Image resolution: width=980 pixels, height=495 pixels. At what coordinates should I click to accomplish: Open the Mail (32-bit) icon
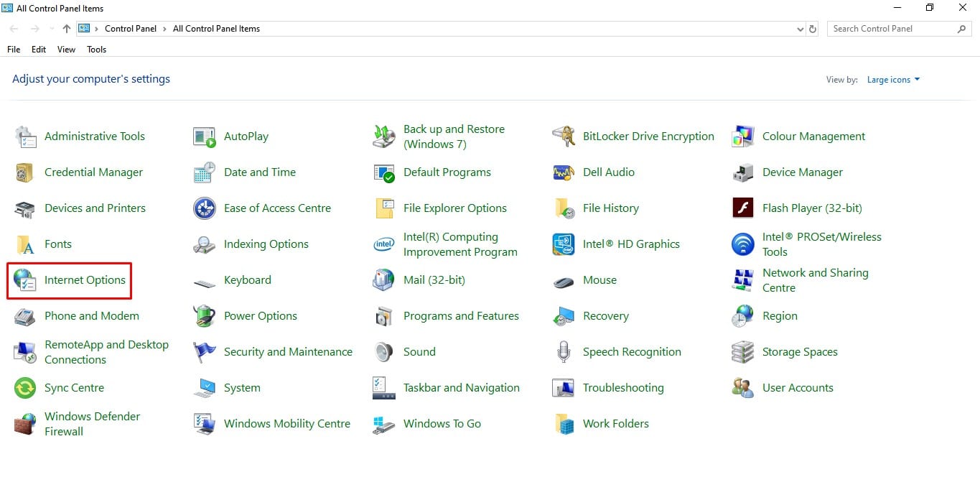pos(384,280)
